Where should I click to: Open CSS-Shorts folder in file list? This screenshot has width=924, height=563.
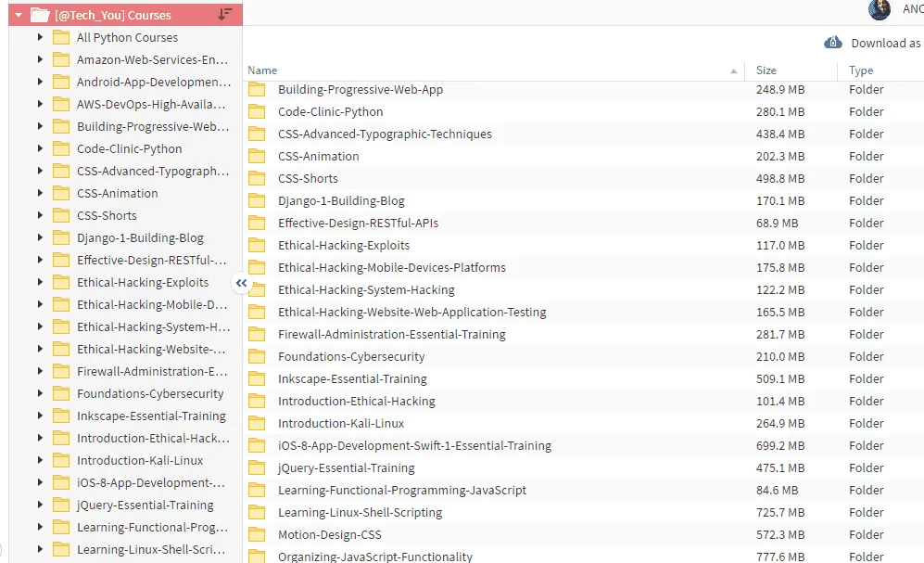point(308,179)
